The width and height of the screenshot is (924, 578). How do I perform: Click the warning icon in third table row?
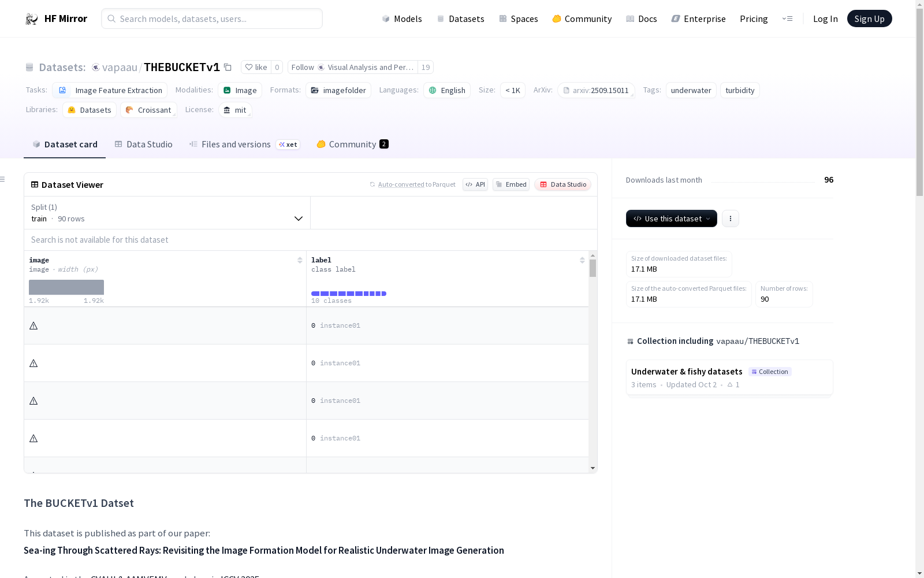(x=33, y=401)
